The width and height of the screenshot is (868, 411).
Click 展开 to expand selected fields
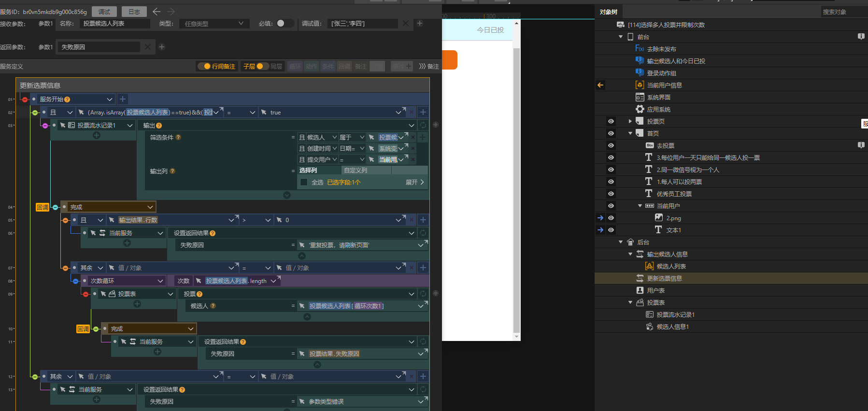[415, 182]
